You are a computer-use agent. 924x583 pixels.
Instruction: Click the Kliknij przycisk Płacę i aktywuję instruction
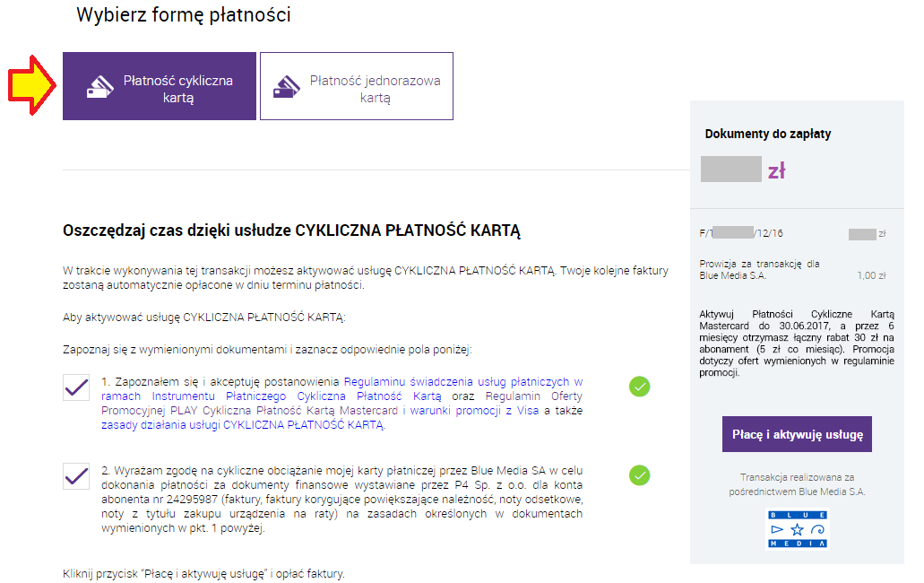(x=204, y=573)
